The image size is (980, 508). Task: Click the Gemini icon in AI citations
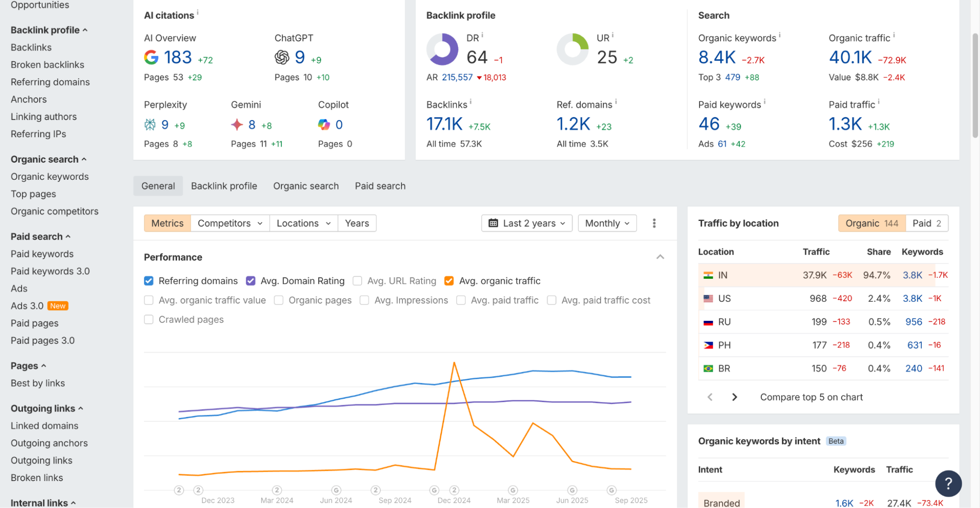click(237, 125)
